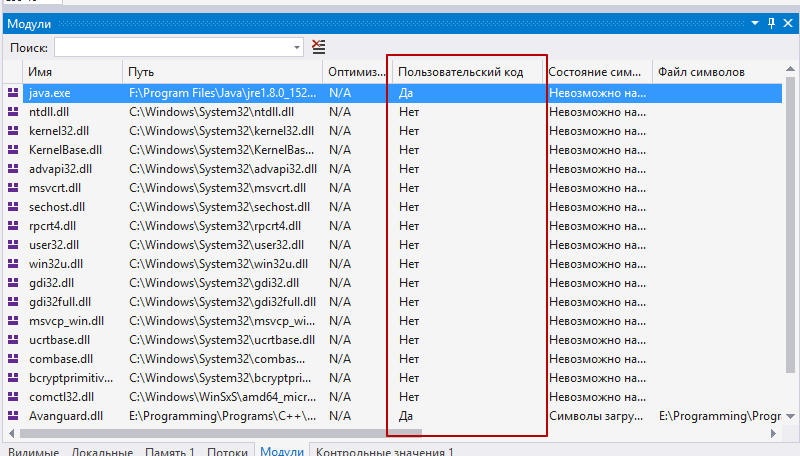
Task: Click the ntdll.dll module icon
Action: tap(12, 111)
